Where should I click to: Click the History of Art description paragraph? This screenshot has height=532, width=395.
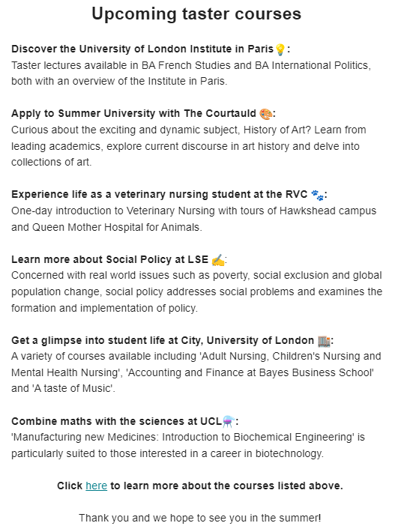[189, 146]
